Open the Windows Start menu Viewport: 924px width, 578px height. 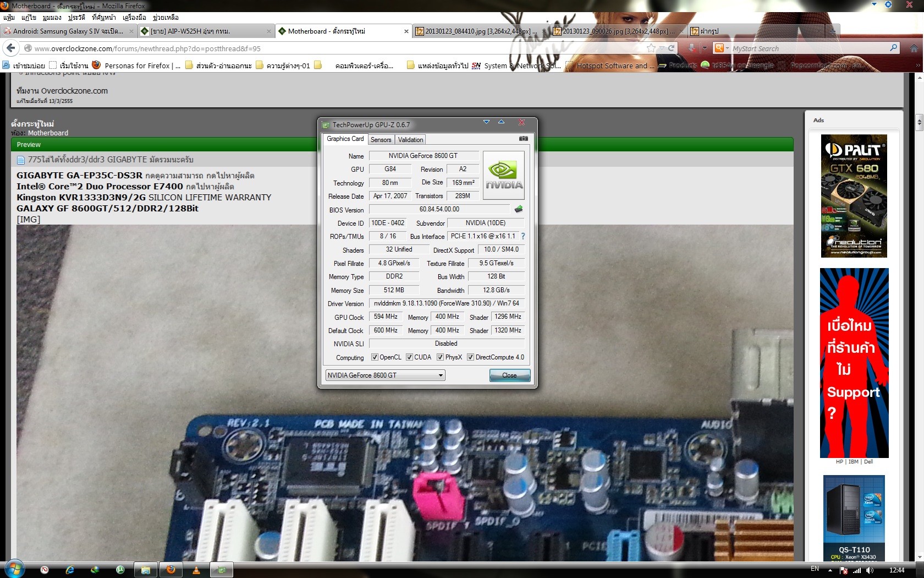14,569
